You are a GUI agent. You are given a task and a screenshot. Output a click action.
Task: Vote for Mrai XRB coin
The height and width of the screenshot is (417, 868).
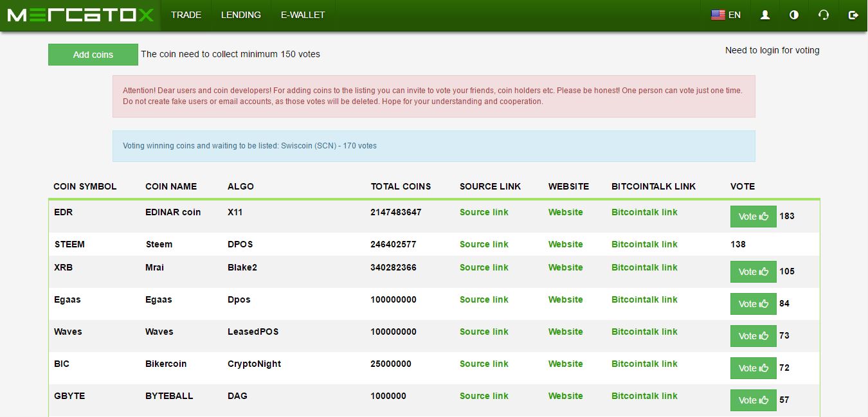[x=753, y=272]
